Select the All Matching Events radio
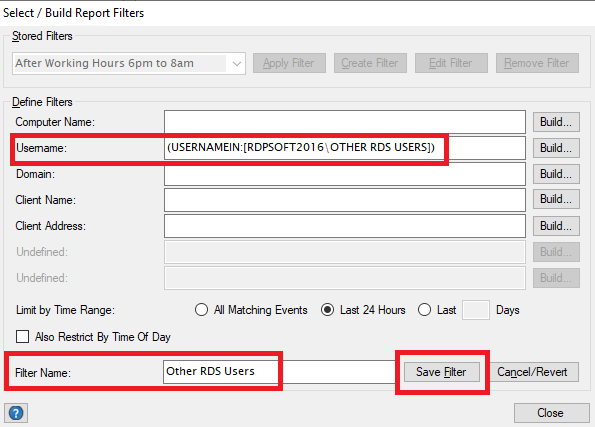 click(201, 310)
